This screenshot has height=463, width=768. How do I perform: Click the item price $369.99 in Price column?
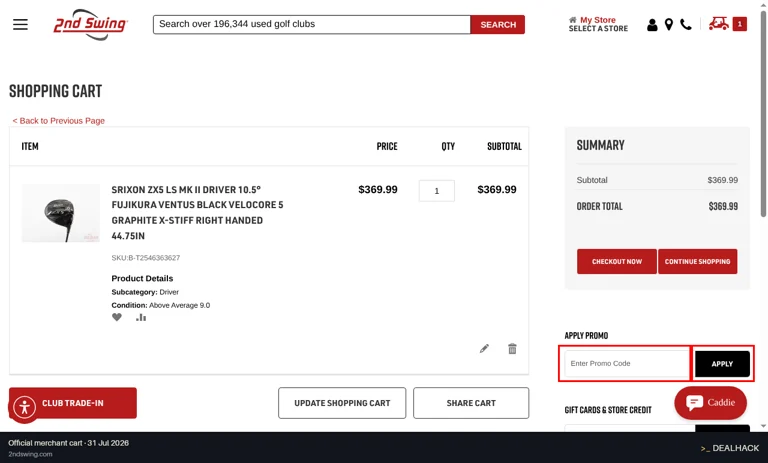[378, 190]
